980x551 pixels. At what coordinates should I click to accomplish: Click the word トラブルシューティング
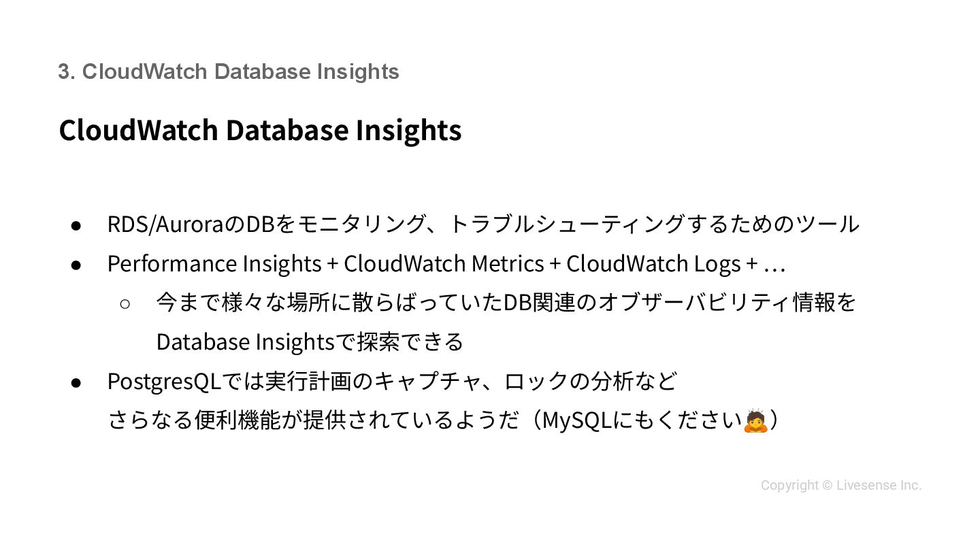click(x=566, y=224)
